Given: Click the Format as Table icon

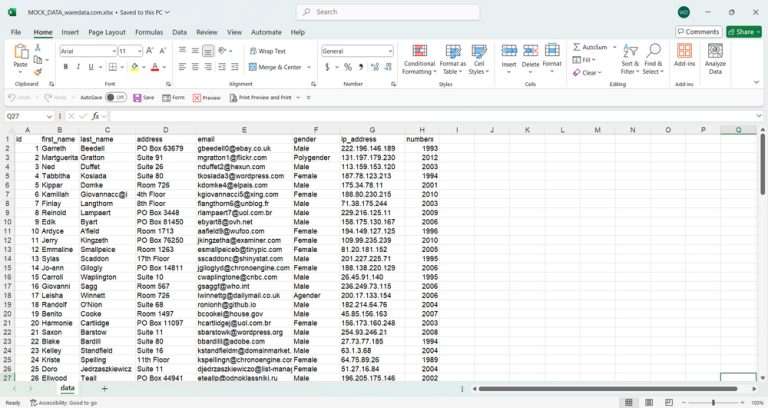Looking at the screenshot, I should pyautogui.click(x=453, y=58).
